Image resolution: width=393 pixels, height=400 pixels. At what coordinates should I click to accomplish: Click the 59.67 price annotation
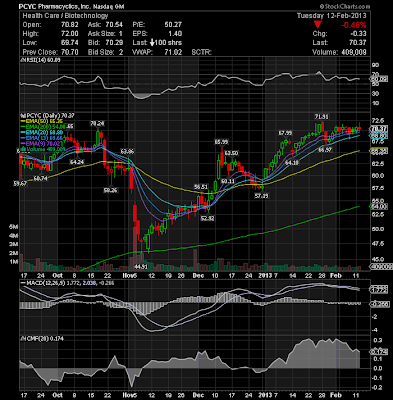click(x=20, y=184)
